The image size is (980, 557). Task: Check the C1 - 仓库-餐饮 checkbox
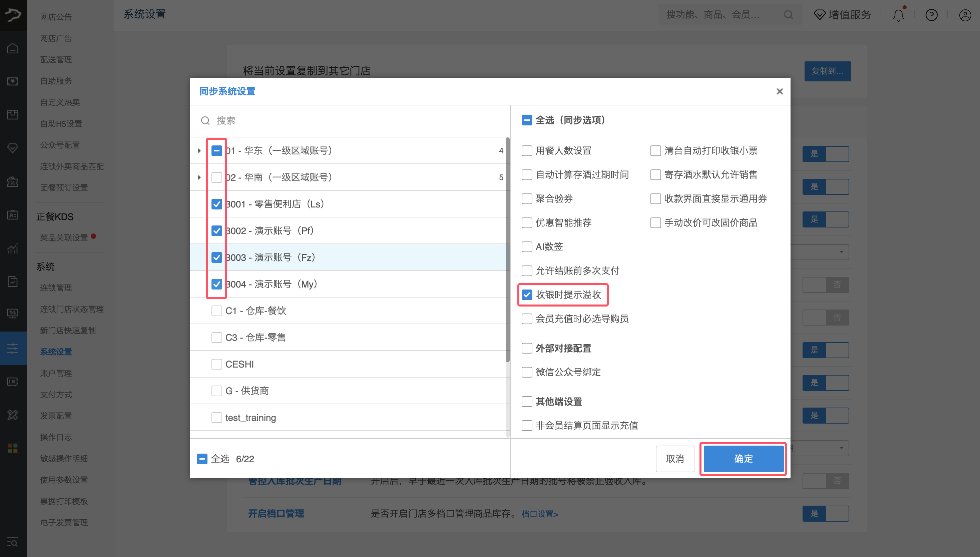[x=216, y=311]
